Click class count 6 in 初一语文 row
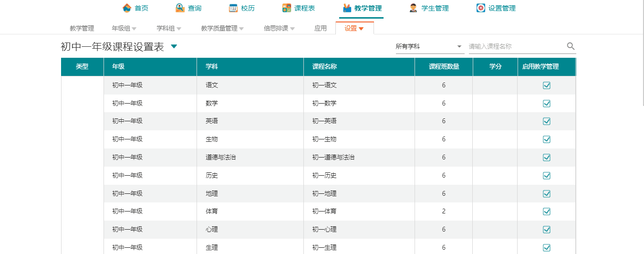Viewport: 644px width, 254px height. pyautogui.click(x=444, y=85)
